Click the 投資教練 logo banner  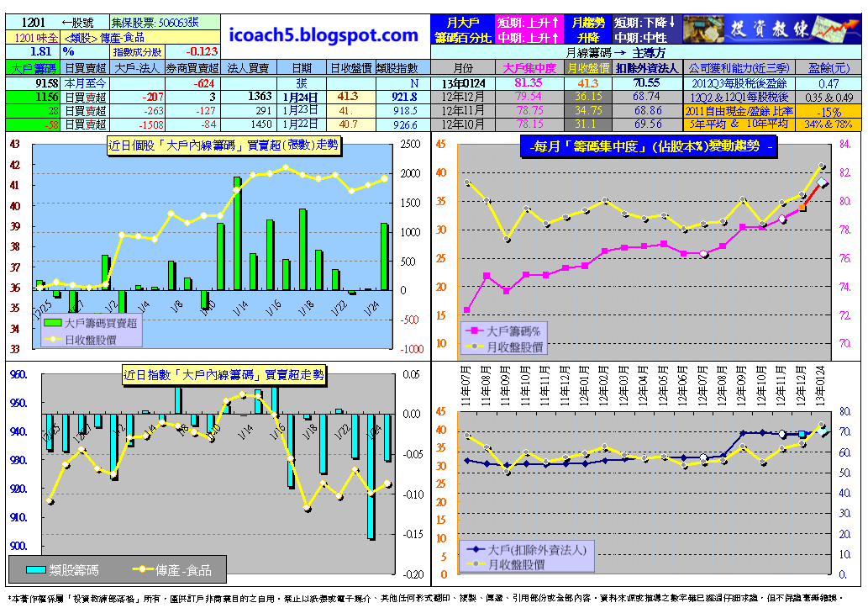tap(772, 29)
